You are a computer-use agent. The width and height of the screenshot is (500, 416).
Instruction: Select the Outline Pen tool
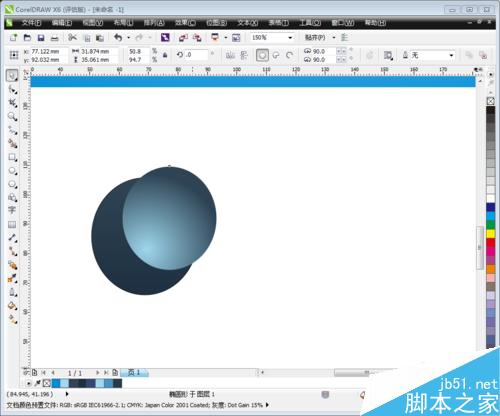click(13, 292)
